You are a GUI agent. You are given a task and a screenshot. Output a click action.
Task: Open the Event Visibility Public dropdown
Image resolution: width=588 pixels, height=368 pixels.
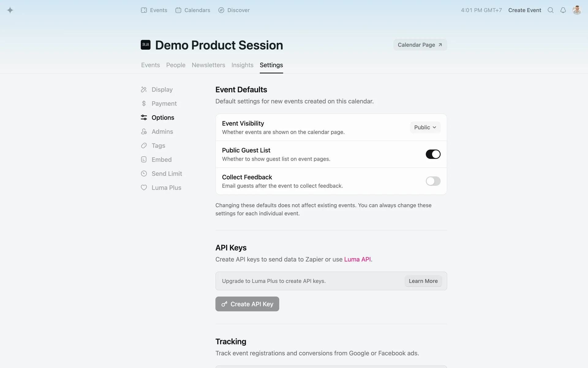click(425, 127)
